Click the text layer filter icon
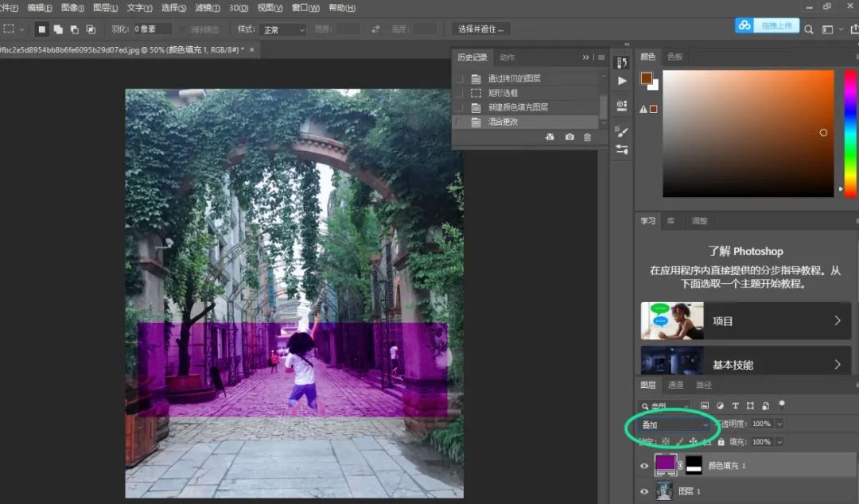Image resolution: width=859 pixels, height=504 pixels. click(x=735, y=405)
